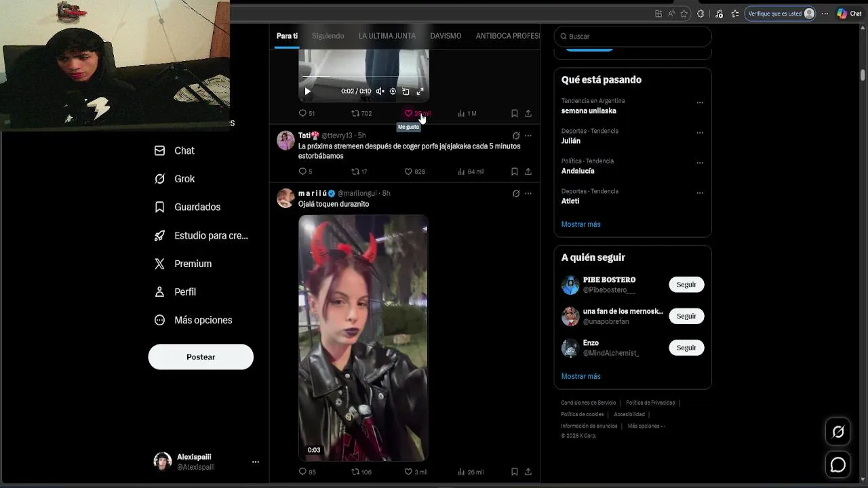Reply to Tati's post (5)
Image resolution: width=868 pixels, height=488 pixels.
[x=305, y=171]
